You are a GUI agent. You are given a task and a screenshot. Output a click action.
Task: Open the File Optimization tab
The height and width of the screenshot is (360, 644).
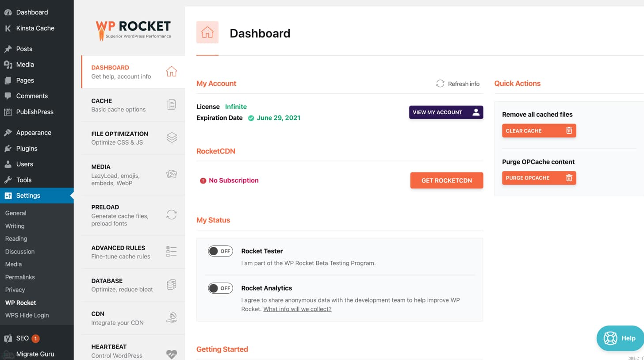(133, 138)
